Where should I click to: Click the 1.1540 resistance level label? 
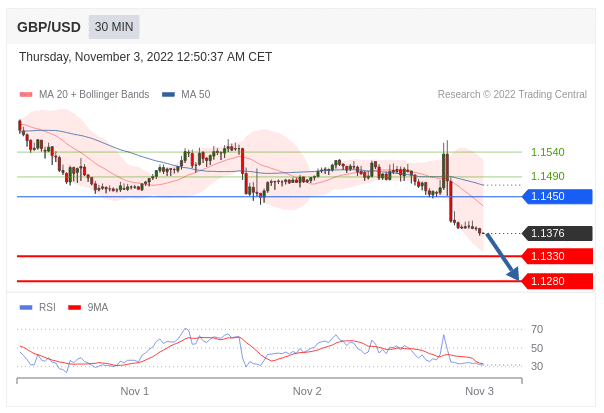548,152
